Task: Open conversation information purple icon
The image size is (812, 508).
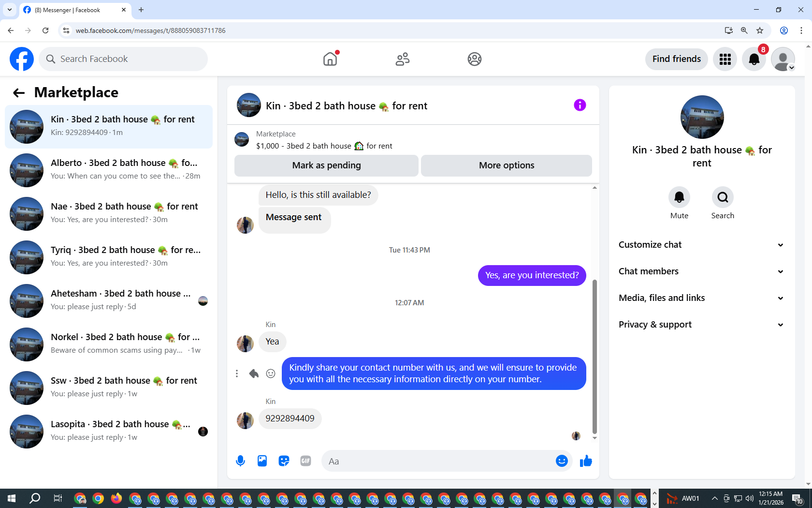Action: pyautogui.click(x=580, y=105)
